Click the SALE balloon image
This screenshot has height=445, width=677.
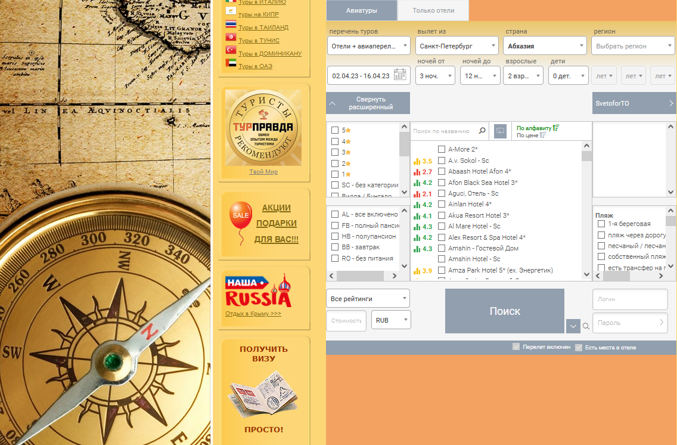(x=240, y=222)
